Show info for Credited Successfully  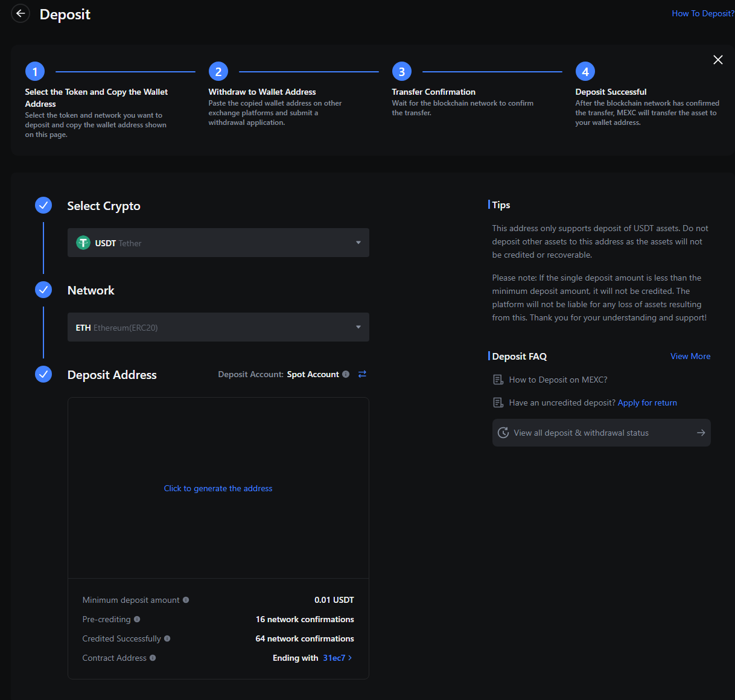(x=167, y=638)
